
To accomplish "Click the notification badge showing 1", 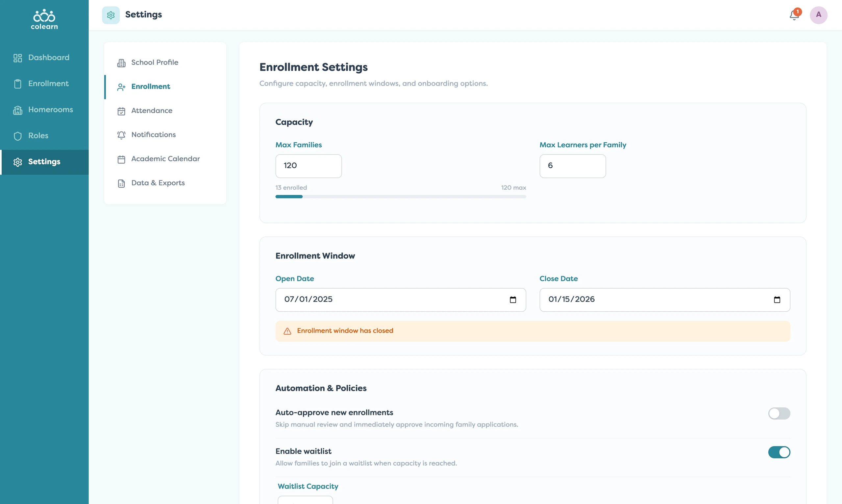I will point(798,12).
